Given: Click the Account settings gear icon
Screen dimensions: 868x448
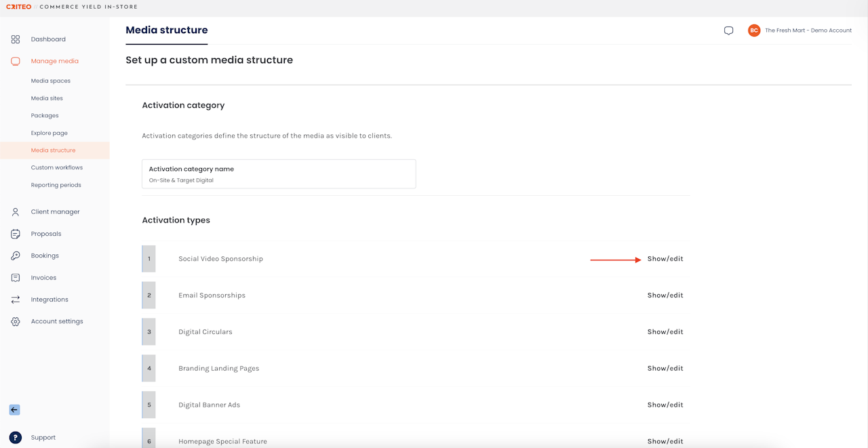Looking at the screenshot, I should point(16,321).
